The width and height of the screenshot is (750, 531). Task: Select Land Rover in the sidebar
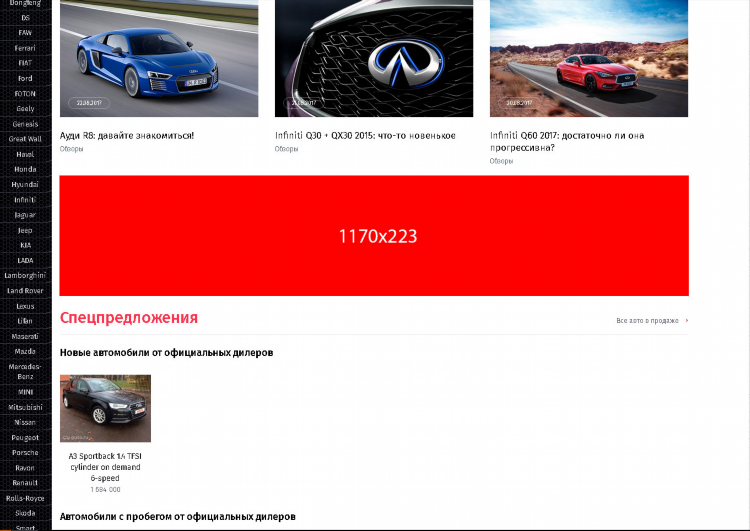pos(25,291)
